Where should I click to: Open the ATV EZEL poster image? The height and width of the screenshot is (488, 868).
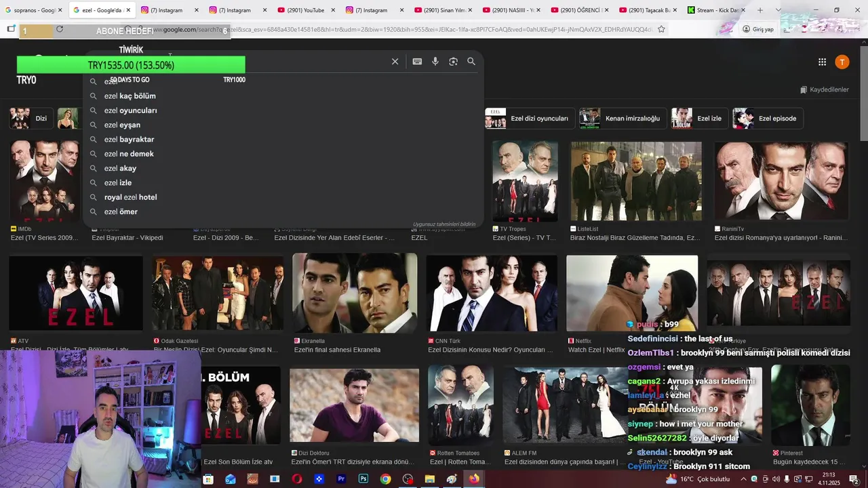click(x=76, y=293)
